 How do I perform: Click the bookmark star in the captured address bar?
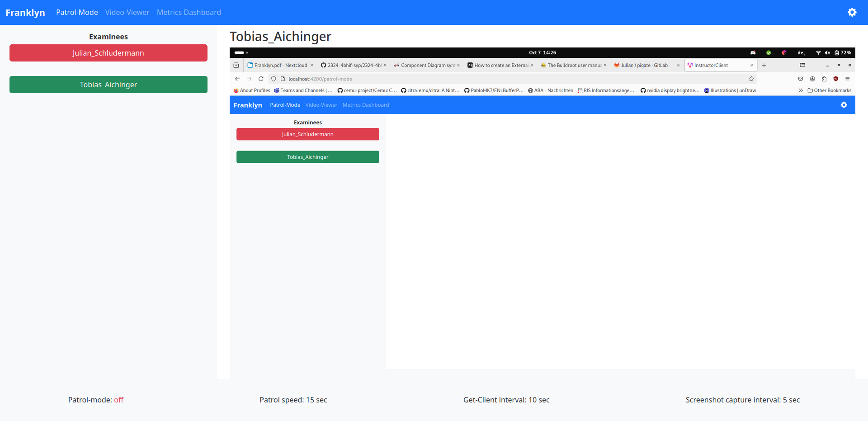(x=751, y=79)
